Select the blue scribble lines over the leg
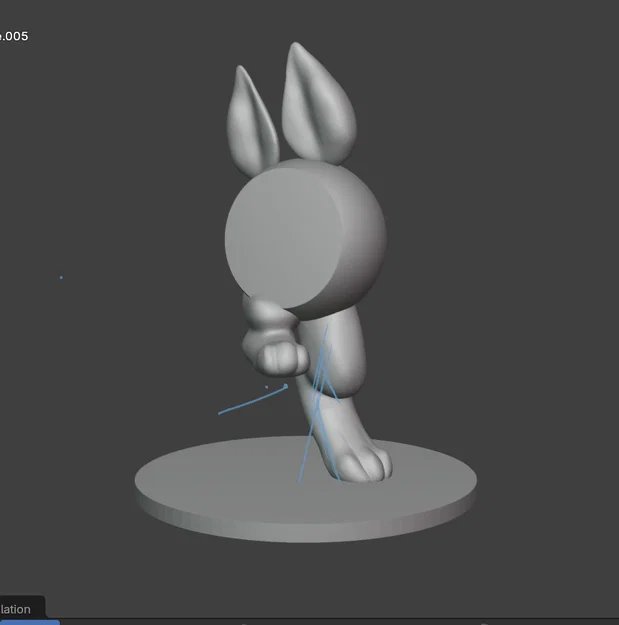Image resolution: width=619 pixels, height=625 pixels. [x=321, y=403]
